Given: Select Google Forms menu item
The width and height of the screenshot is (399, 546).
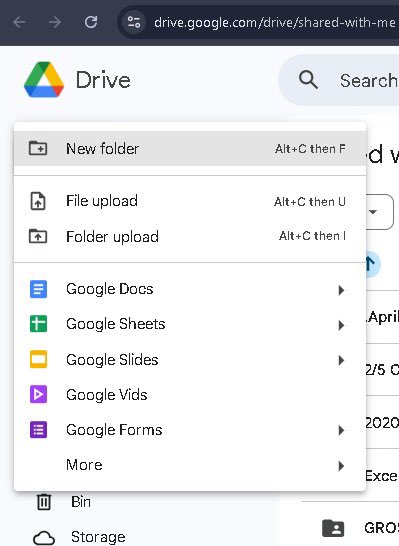Looking at the screenshot, I should click(190, 430).
